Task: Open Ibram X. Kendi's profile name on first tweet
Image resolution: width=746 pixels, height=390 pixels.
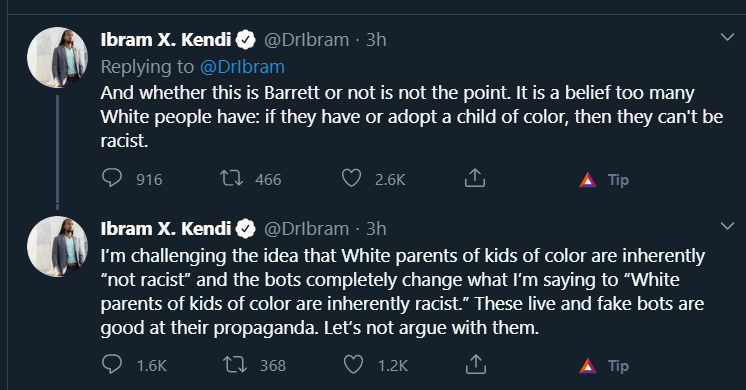Action: pos(166,39)
